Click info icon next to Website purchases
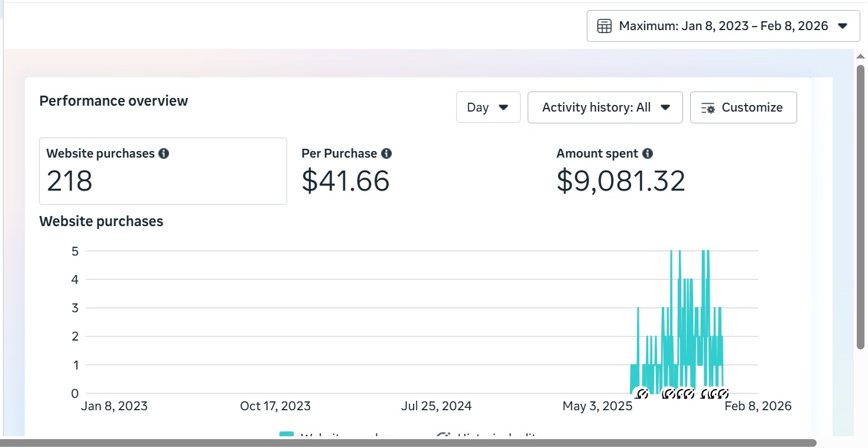The image size is (868, 448). tap(164, 153)
